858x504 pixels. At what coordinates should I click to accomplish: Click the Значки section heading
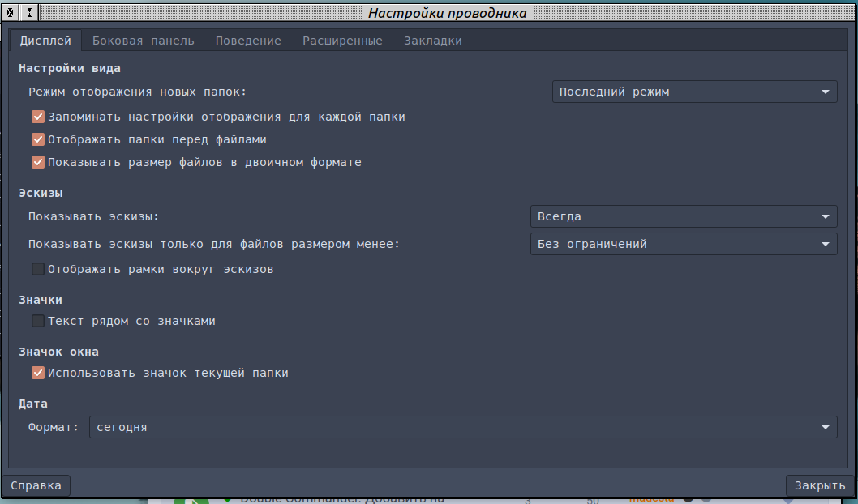[x=41, y=300]
